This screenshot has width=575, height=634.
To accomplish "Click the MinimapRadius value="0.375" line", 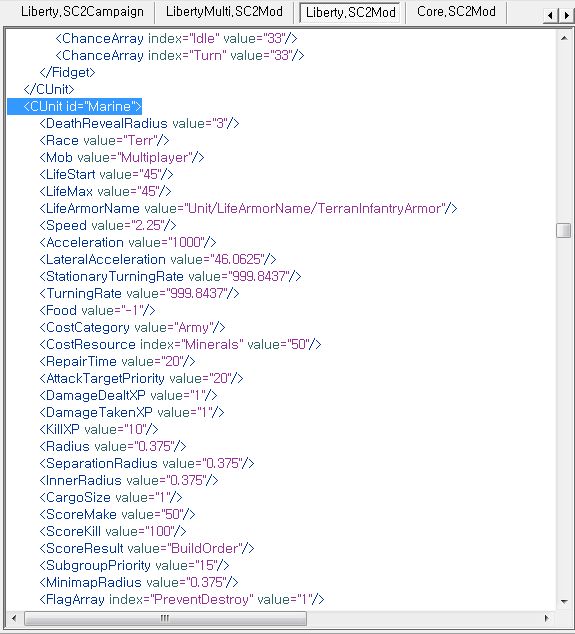I will 139,582.
